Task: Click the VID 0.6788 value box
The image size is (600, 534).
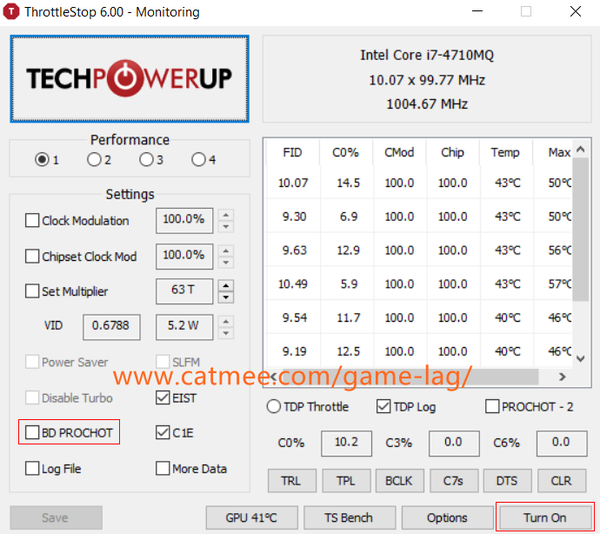Action: [x=112, y=327]
